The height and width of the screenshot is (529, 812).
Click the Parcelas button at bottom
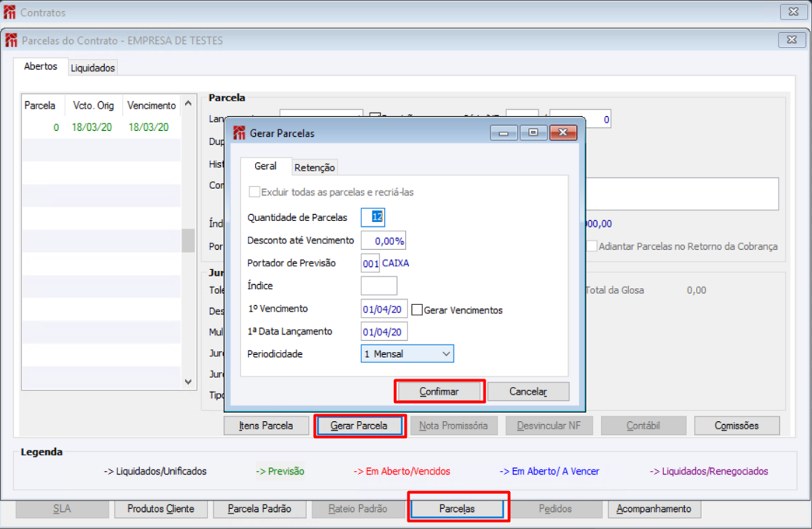point(457,509)
